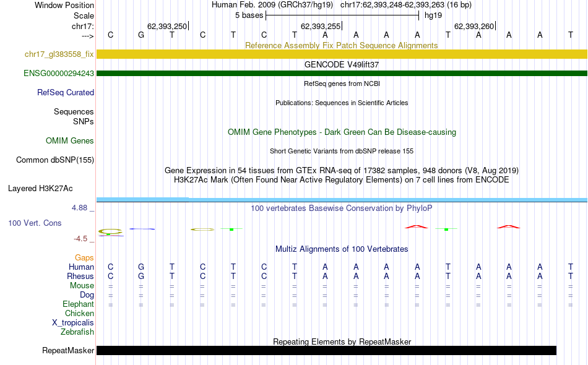Select the 100 Vert. Cons label
This screenshot has height=365, width=588.
coord(35,223)
